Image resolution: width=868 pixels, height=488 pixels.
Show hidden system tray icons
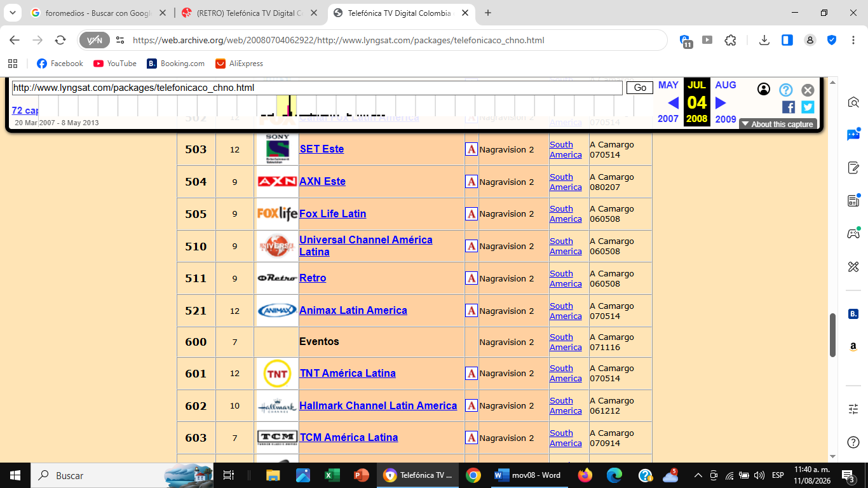point(698,475)
